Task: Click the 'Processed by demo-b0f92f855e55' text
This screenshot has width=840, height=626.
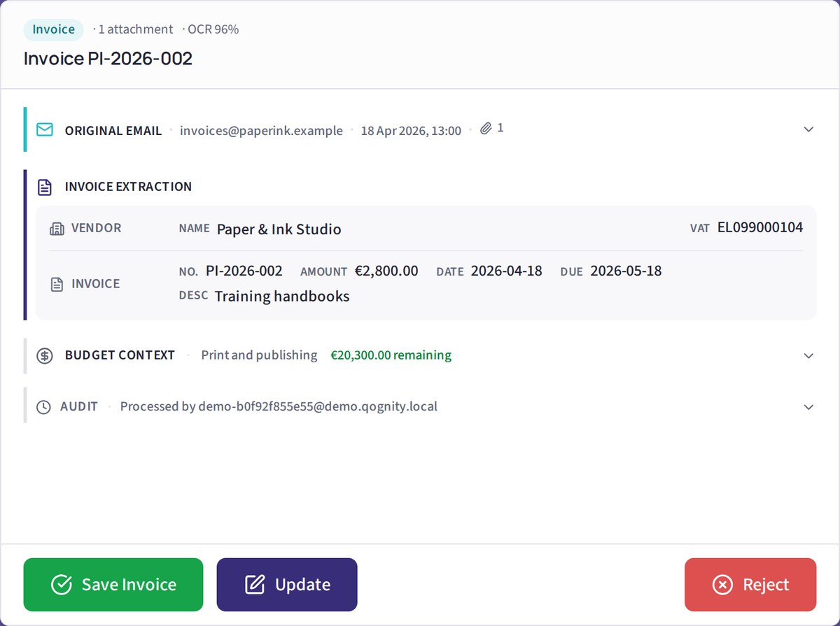Action: tap(279, 406)
